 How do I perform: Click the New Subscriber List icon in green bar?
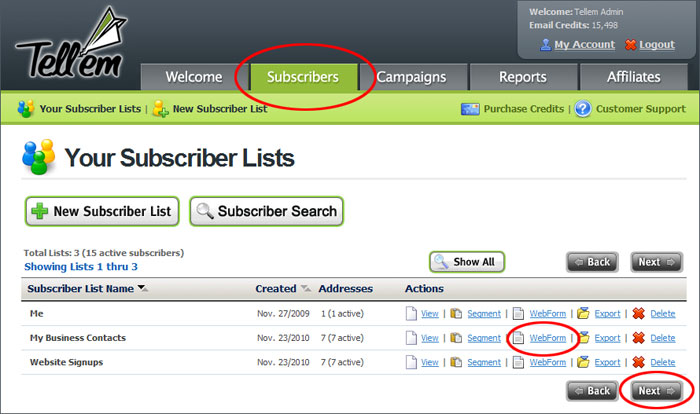pos(160,109)
